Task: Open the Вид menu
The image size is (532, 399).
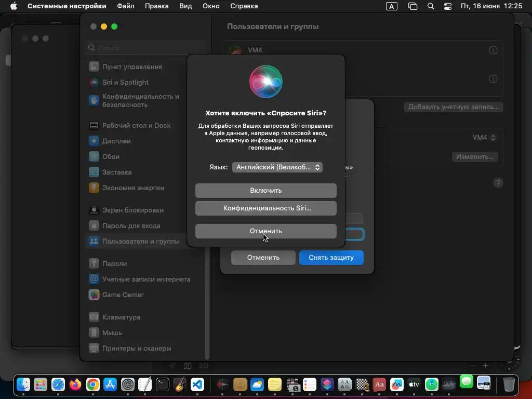Action: [x=185, y=6]
